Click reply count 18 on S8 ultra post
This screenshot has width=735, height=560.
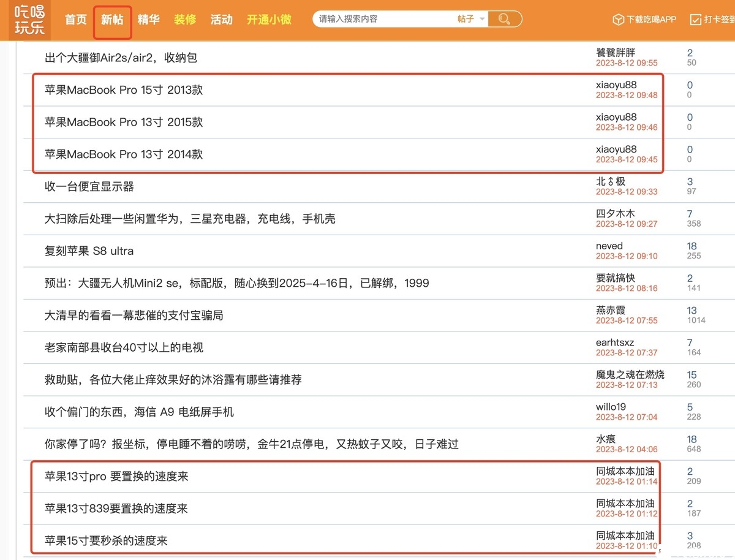tap(692, 246)
